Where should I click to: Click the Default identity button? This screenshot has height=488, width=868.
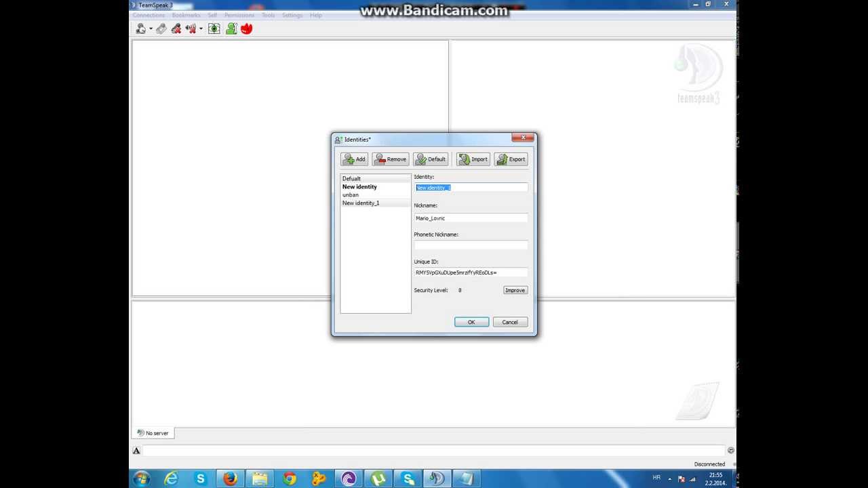point(431,159)
